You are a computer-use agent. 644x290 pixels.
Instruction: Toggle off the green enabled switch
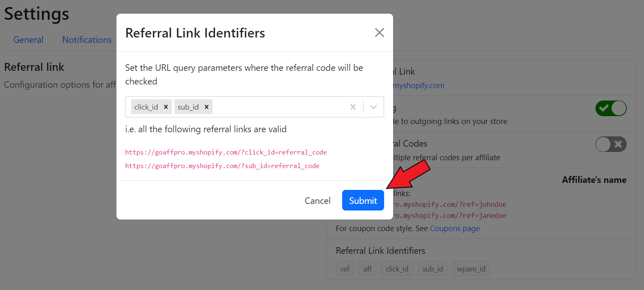[x=611, y=108]
